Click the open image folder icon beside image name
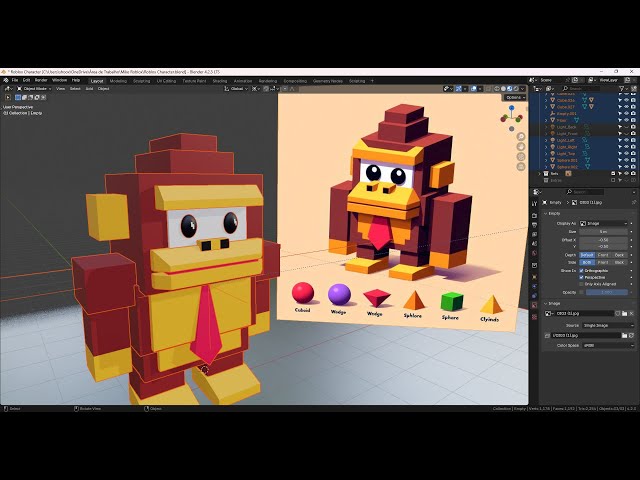640x480 pixels. tap(624, 313)
